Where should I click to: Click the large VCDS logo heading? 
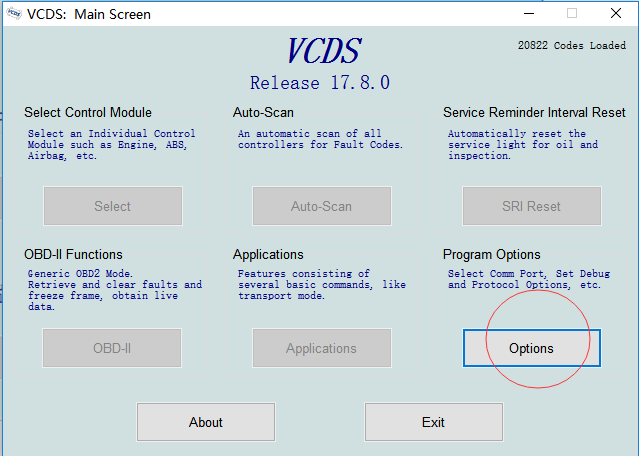pos(324,51)
